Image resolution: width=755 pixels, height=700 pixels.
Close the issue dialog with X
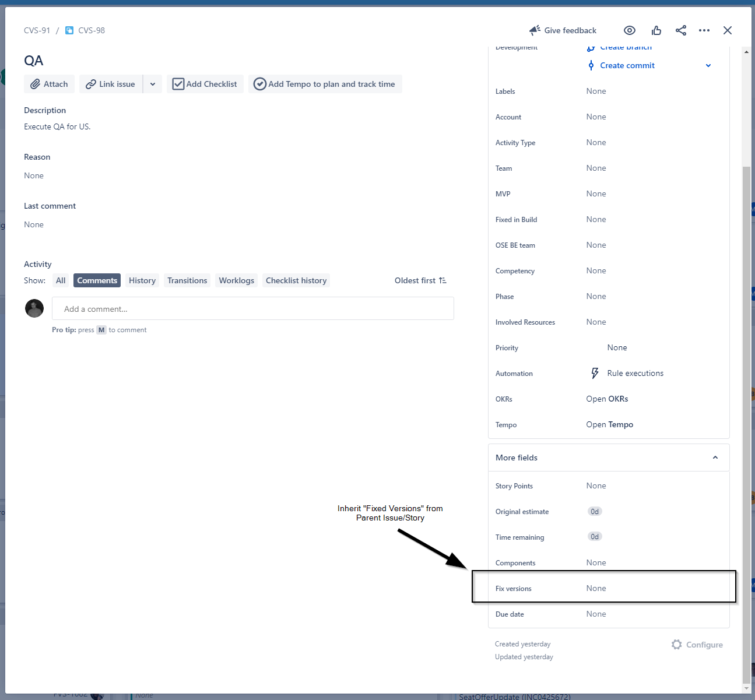point(728,30)
